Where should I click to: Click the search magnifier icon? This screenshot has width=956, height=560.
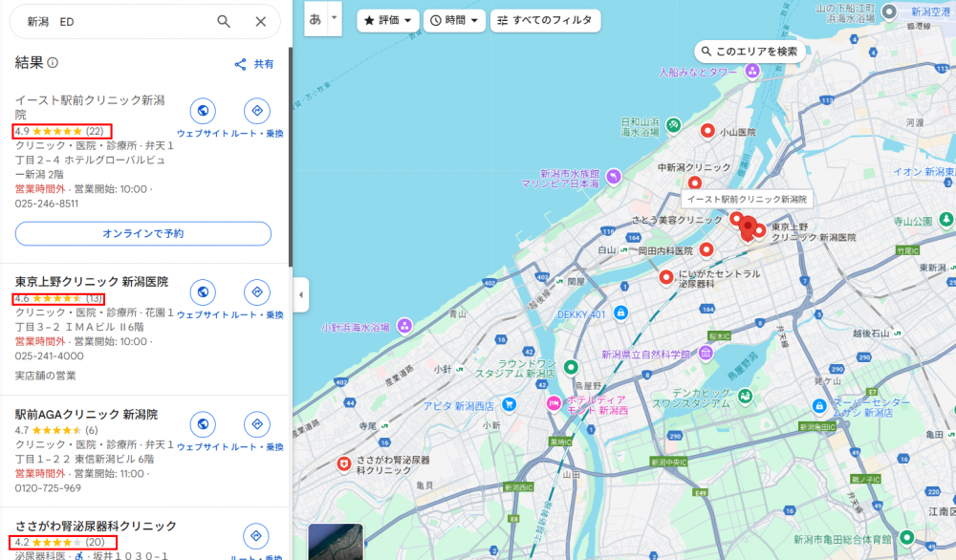click(224, 21)
